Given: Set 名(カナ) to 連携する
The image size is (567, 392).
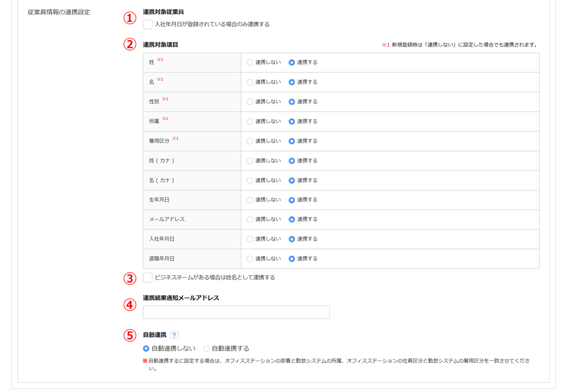Looking at the screenshot, I should coord(291,180).
